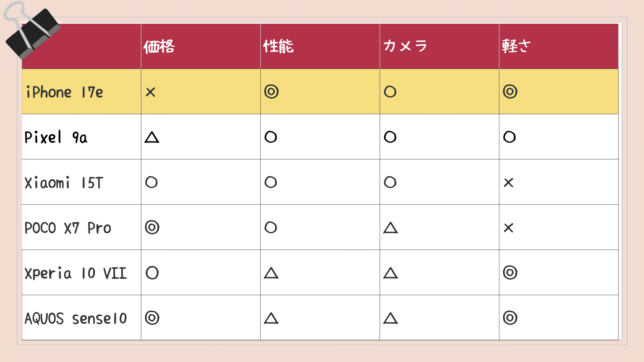
Task: Select the 軽さ column header
Action: [x=516, y=46]
